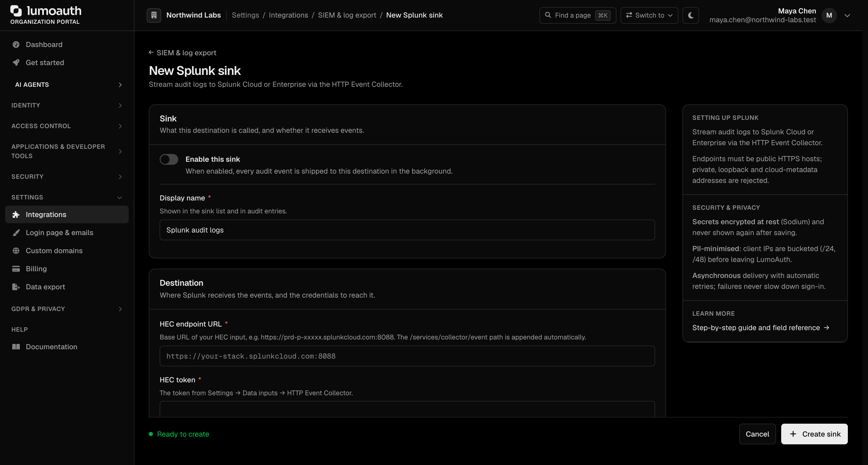The width and height of the screenshot is (868, 465).
Task: Click the LumoAuth logo icon
Action: [x=16, y=11]
